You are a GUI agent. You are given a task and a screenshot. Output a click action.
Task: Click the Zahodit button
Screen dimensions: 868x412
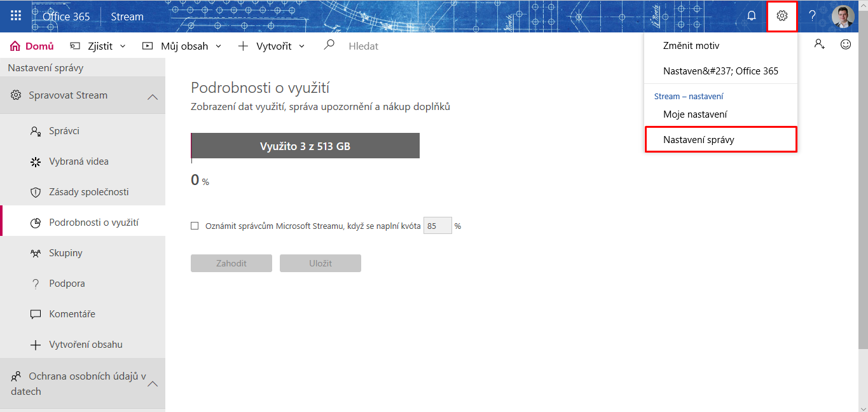click(231, 263)
